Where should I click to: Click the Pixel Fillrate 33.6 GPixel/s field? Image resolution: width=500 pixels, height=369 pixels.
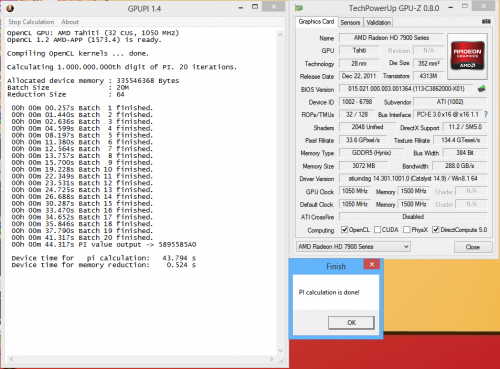[x=363, y=140]
